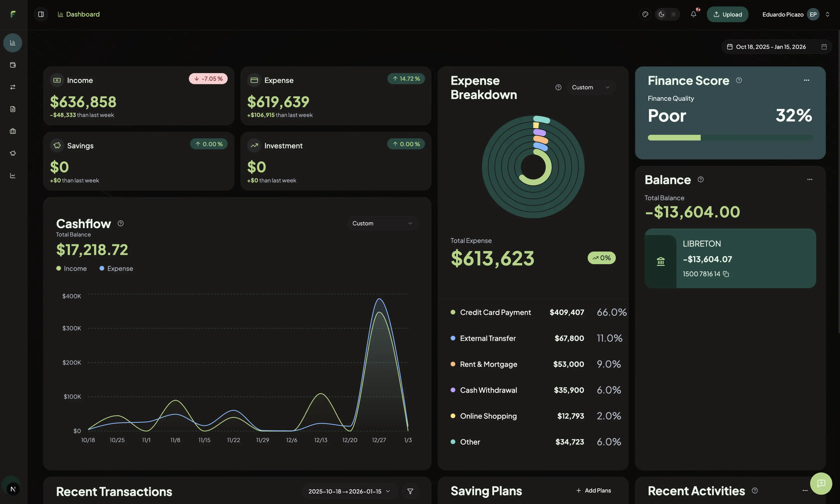This screenshot has width=840, height=504.
Task: Click the 0% expense trend badge
Action: tap(602, 258)
